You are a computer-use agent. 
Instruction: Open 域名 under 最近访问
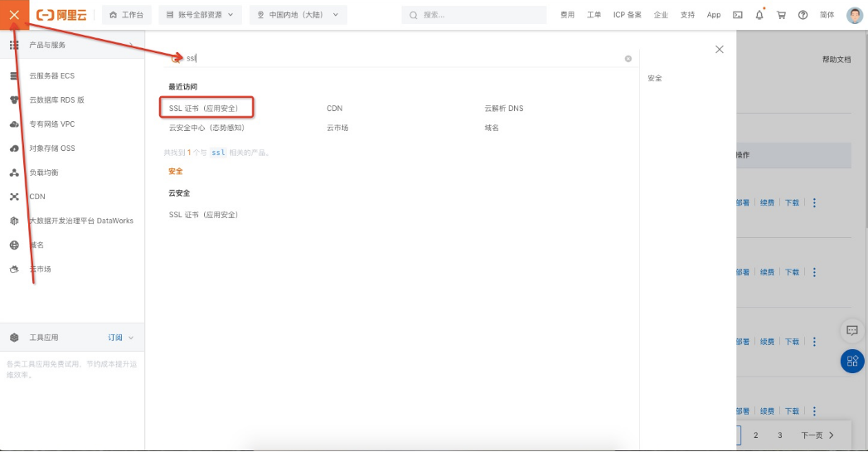click(x=492, y=128)
